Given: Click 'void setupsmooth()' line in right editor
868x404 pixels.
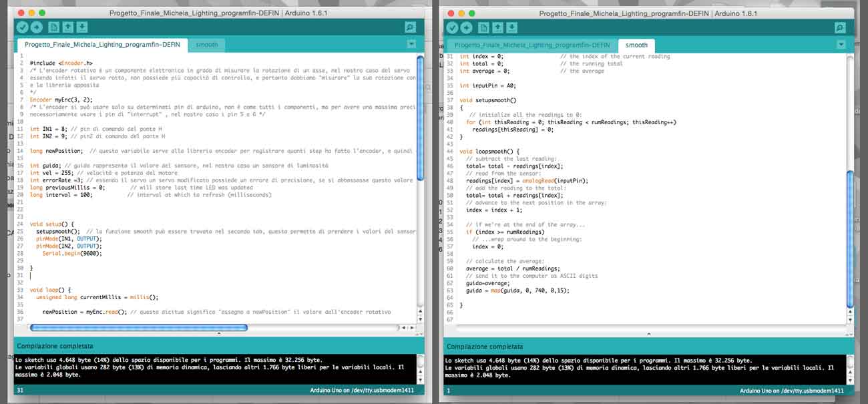Looking at the screenshot, I should point(487,100).
